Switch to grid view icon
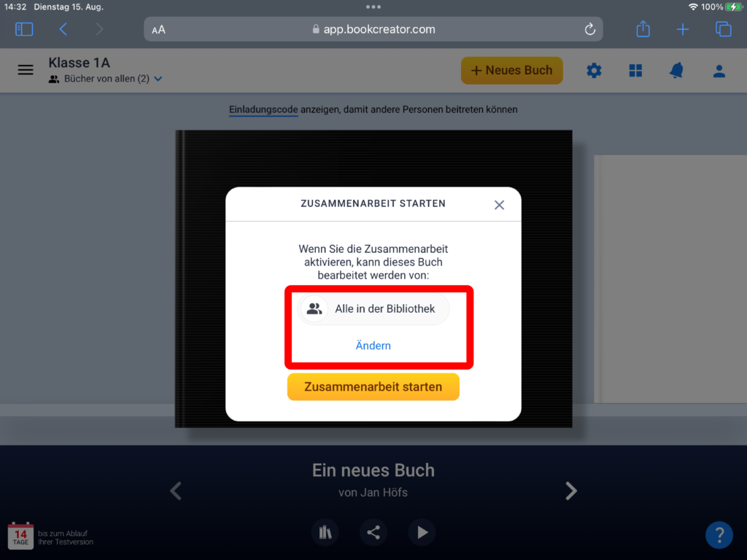Image resolution: width=747 pixels, height=560 pixels. pos(635,70)
